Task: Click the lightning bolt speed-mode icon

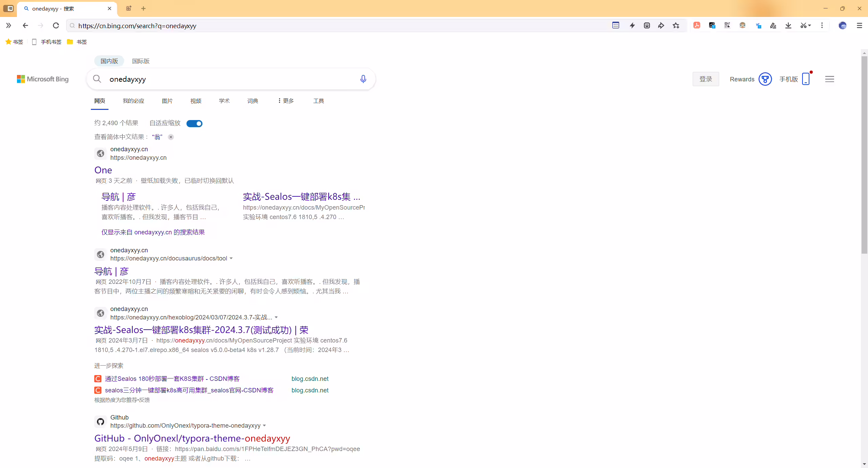Action: tap(632, 25)
